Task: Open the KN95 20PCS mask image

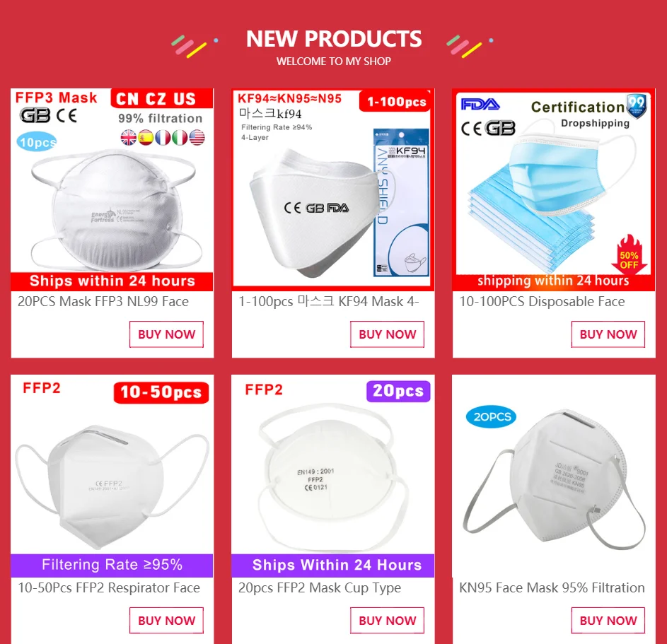Action: pyautogui.click(x=554, y=476)
